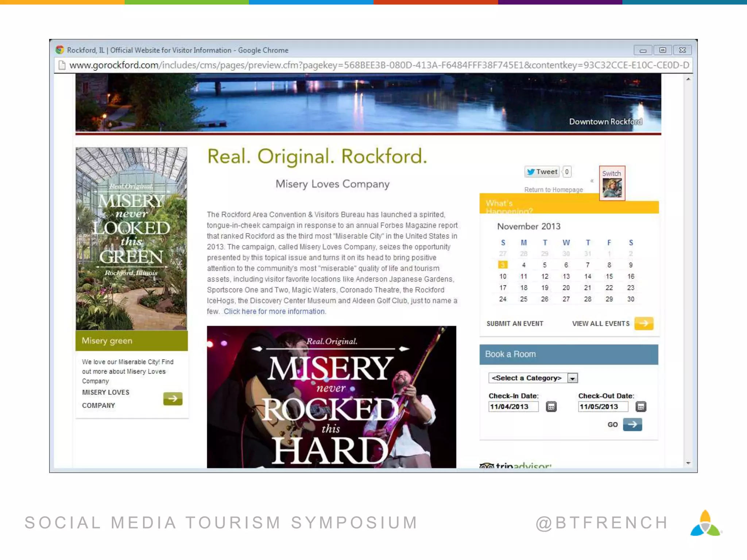The width and height of the screenshot is (747, 560).
Task: Minimize the Chrome window
Action: point(643,50)
